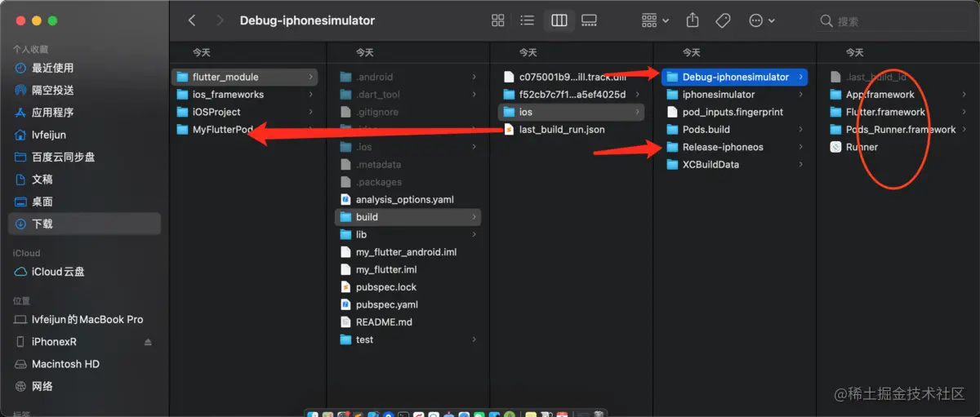The height and width of the screenshot is (417, 980).
Task: Select Macintosh HD in the sidebar
Action: tap(84, 364)
